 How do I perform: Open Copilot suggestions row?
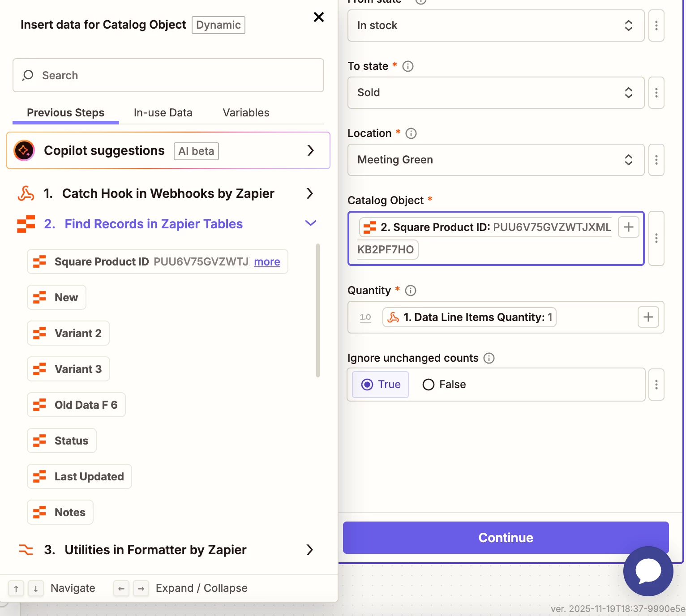tap(168, 150)
